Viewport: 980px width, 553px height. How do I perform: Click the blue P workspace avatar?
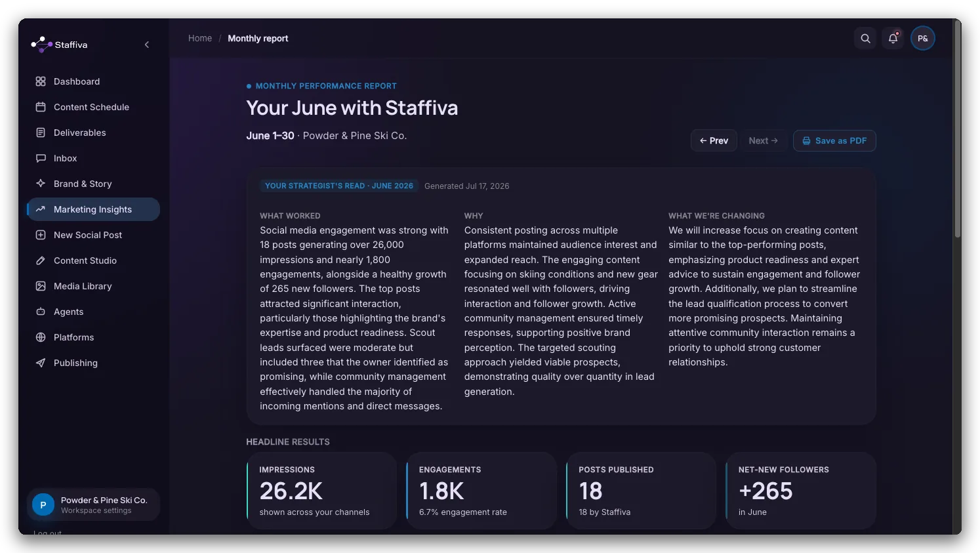43,505
